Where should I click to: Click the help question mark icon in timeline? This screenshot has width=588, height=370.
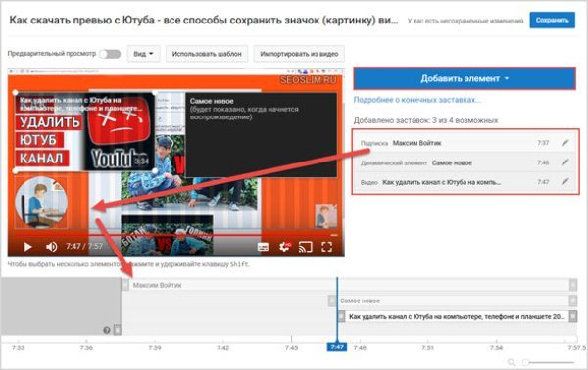(107, 330)
